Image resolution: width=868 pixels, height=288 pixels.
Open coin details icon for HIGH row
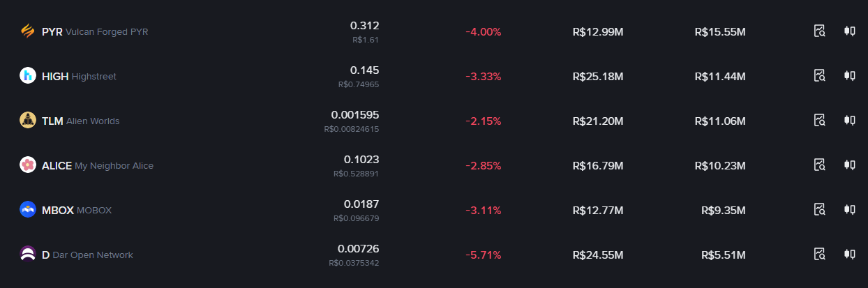(x=820, y=76)
